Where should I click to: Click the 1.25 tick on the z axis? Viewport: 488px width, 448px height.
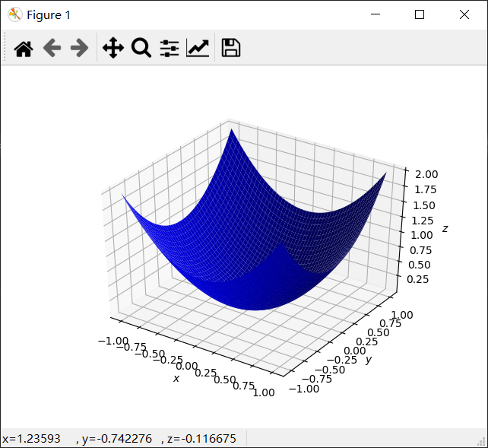coord(423,221)
